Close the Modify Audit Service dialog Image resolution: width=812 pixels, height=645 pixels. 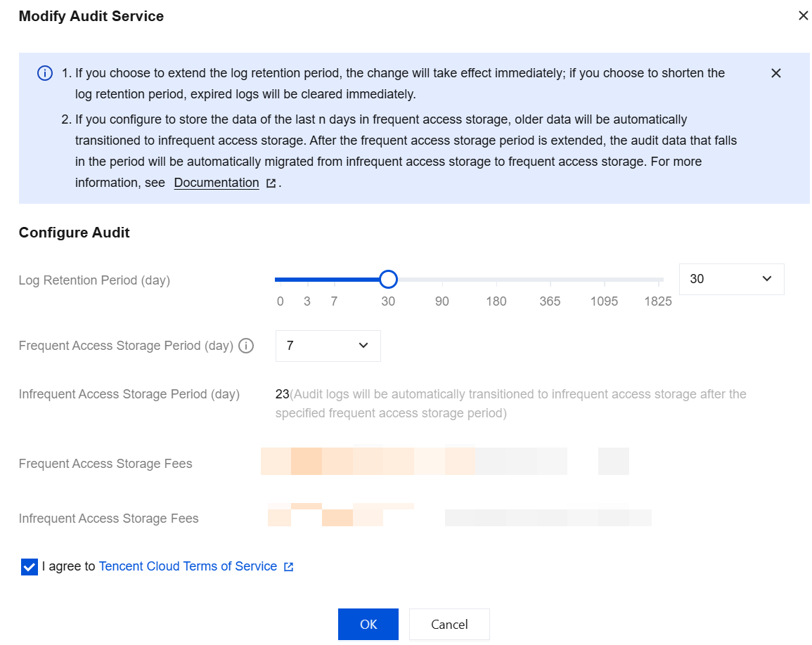[803, 16]
